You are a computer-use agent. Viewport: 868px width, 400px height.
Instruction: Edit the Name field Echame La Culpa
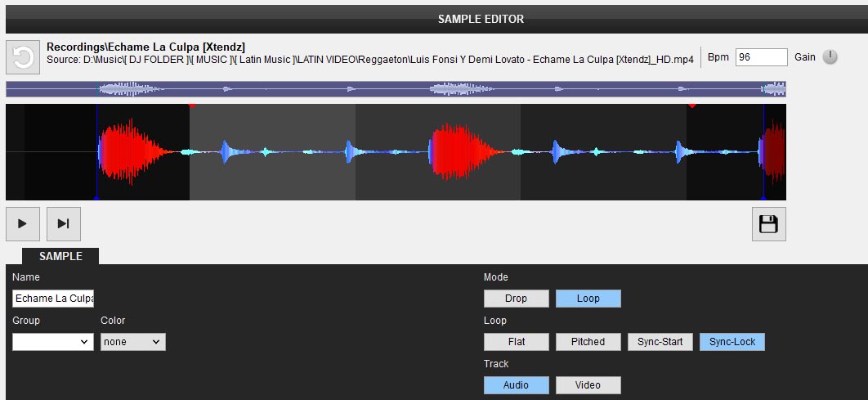(53, 299)
